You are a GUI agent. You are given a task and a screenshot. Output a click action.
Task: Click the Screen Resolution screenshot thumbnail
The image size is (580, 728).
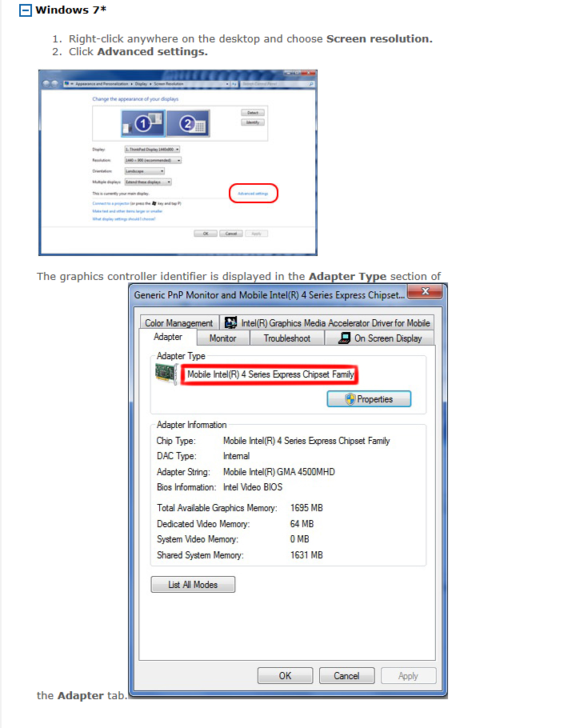coord(178,162)
